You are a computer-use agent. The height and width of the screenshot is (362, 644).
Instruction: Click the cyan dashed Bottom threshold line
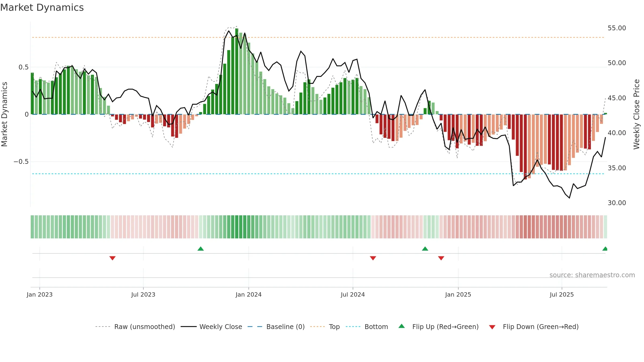coord(318,174)
